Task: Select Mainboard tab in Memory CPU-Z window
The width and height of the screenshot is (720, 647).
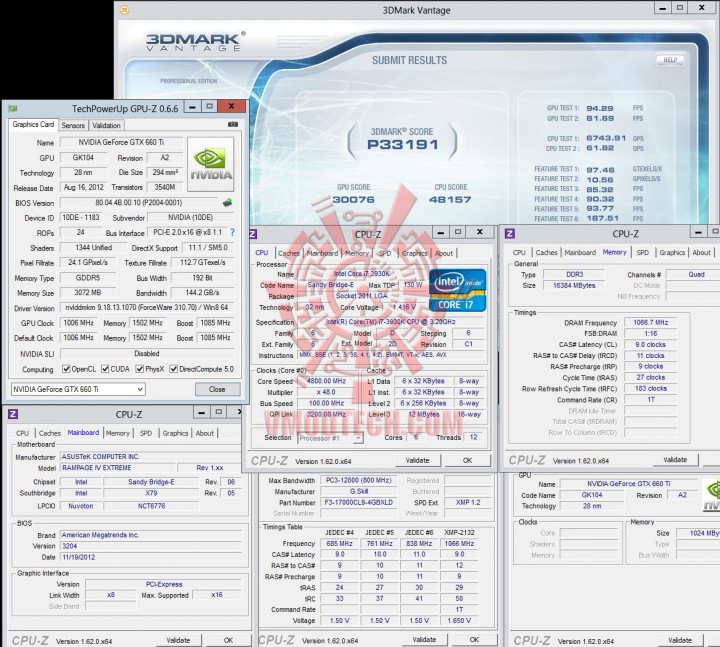Action: tap(580, 253)
